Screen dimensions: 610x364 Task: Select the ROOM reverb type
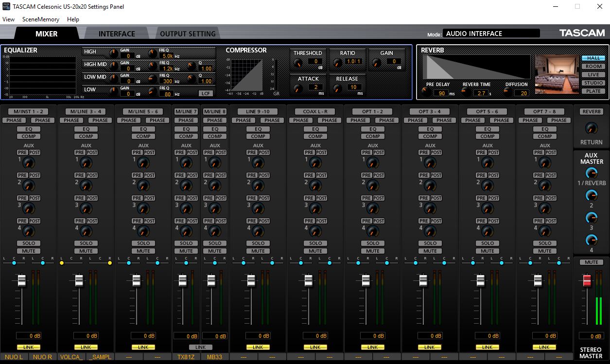coord(594,66)
